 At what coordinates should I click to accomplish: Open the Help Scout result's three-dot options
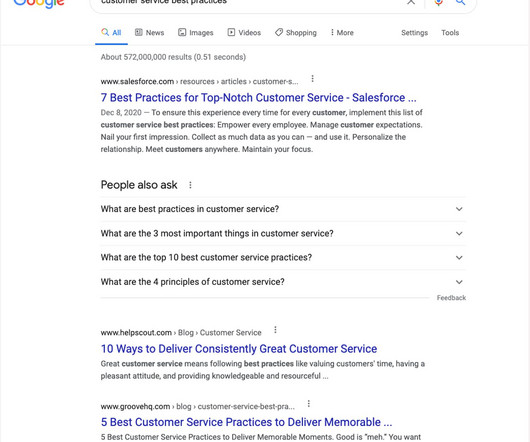point(275,330)
